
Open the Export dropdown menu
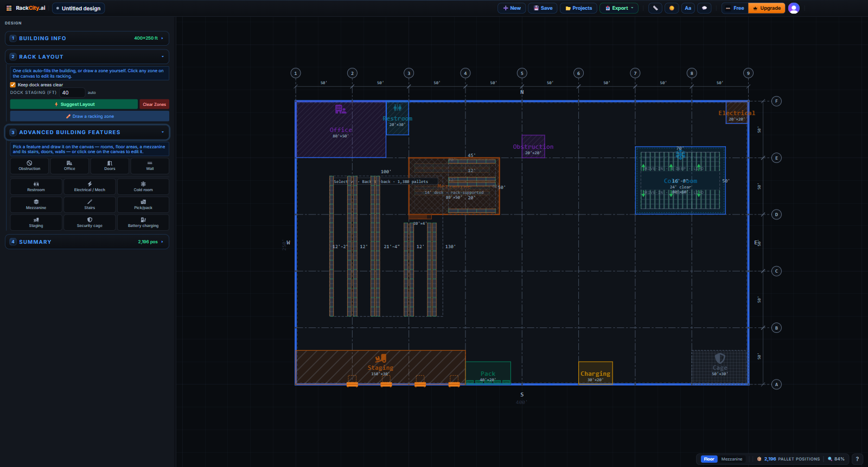click(619, 8)
